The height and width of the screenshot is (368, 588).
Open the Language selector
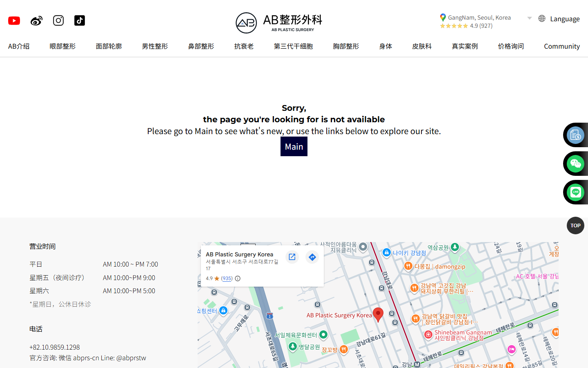coord(565,19)
